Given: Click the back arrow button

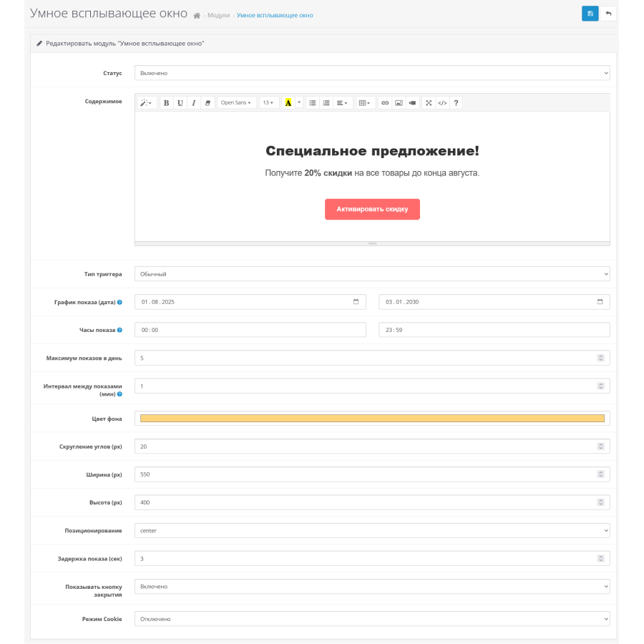Looking at the screenshot, I should (608, 14).
